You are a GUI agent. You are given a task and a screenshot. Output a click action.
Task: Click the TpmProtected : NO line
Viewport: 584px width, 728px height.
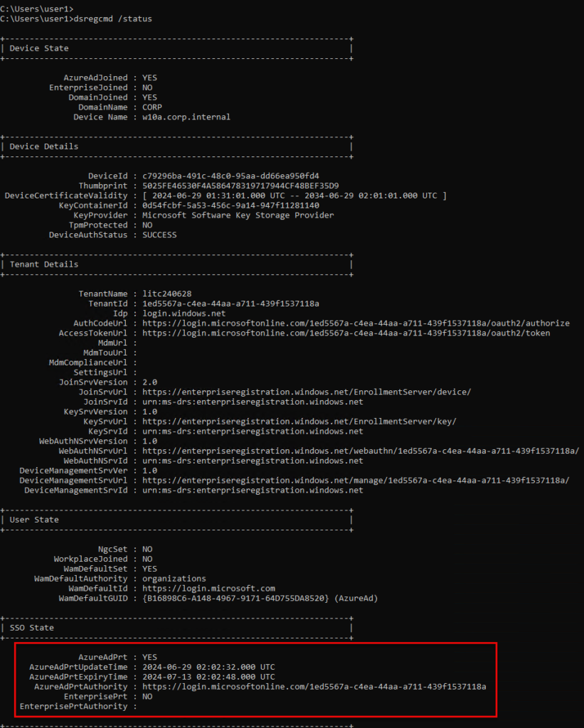110,225
